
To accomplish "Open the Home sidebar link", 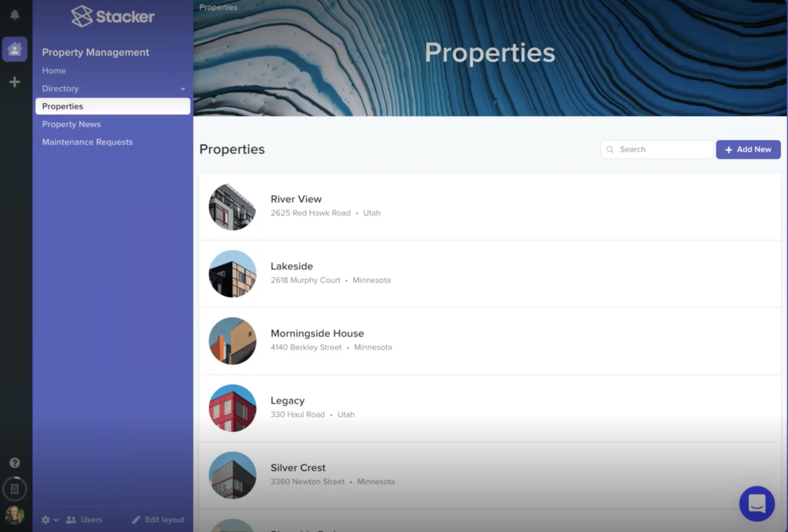I will click(54, 70).
